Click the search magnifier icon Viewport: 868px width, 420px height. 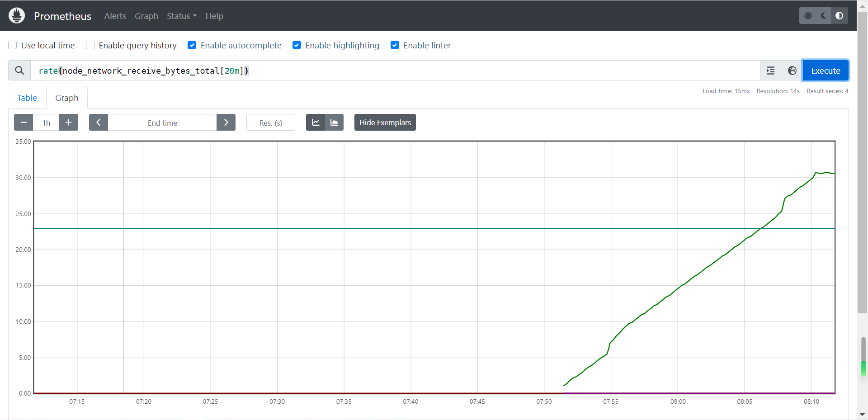[x=19, y=71]
